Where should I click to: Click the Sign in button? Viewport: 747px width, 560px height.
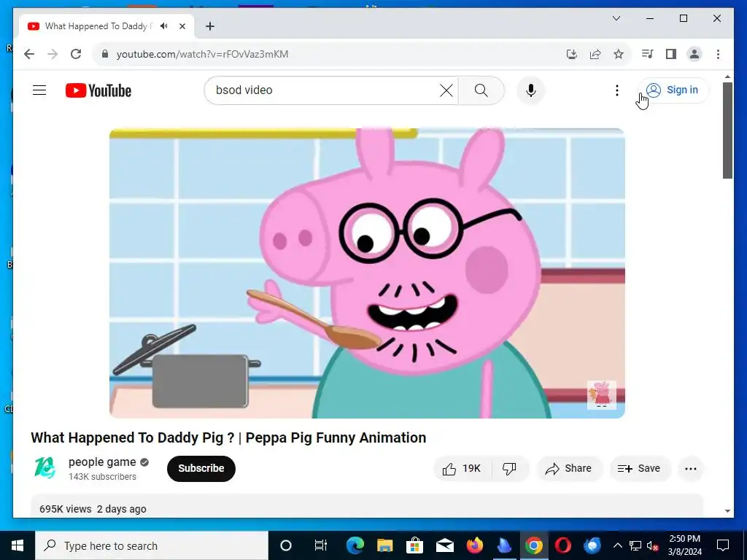point(673,90)
